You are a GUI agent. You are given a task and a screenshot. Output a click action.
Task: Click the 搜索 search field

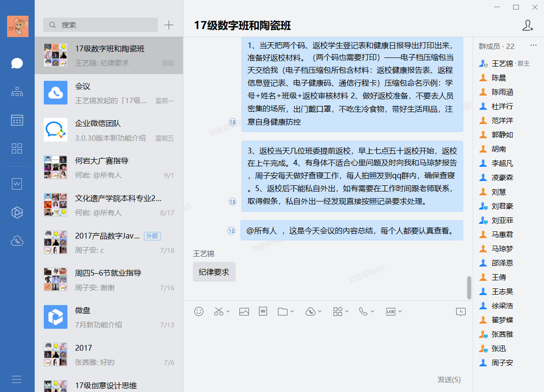pos(100,25)
